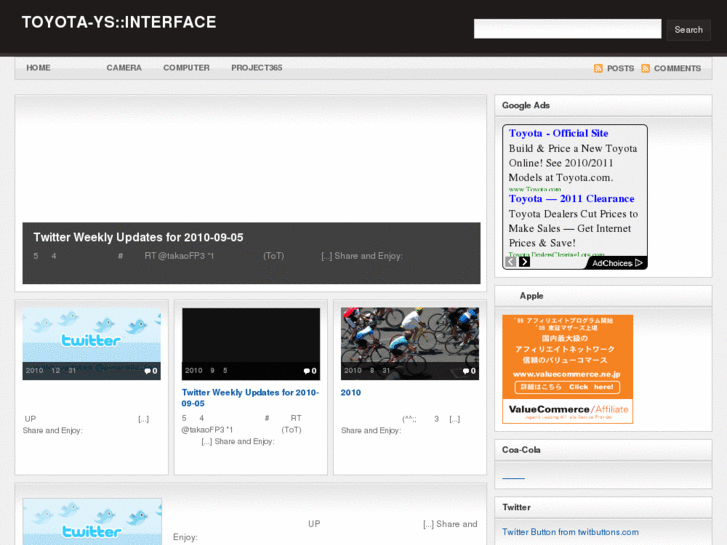Image resolution: width=727 pixels, height=545 pixels.
Task: Focus the search text field
Action: (x=567, y=29)
